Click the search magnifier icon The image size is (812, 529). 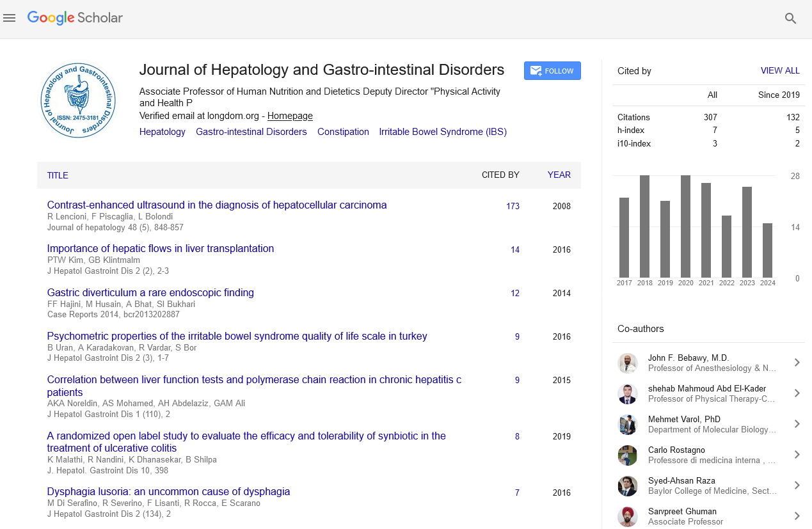tap(790, 19)
